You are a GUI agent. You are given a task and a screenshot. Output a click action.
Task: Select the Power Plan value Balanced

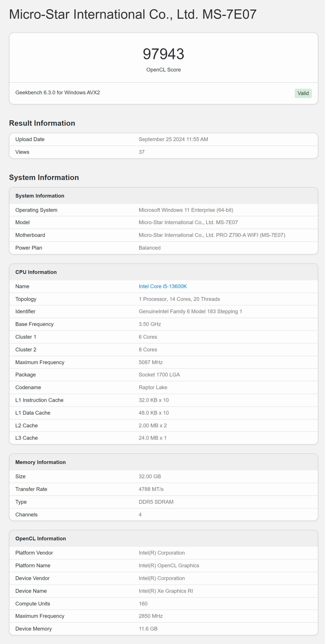pyautogui.click(x=150, y=248)
